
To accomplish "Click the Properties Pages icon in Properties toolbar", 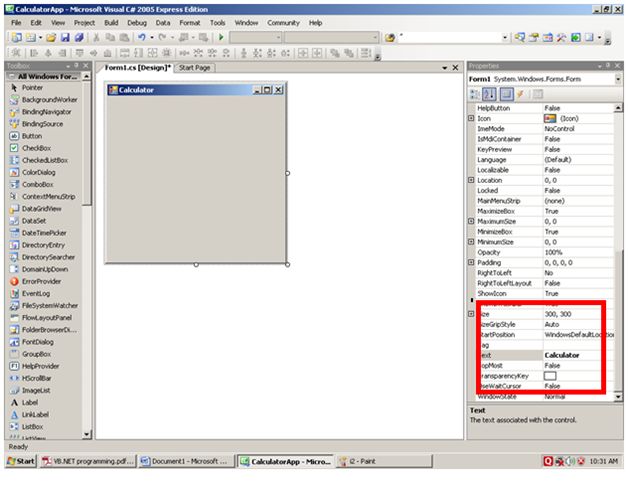I will [538, 94].
